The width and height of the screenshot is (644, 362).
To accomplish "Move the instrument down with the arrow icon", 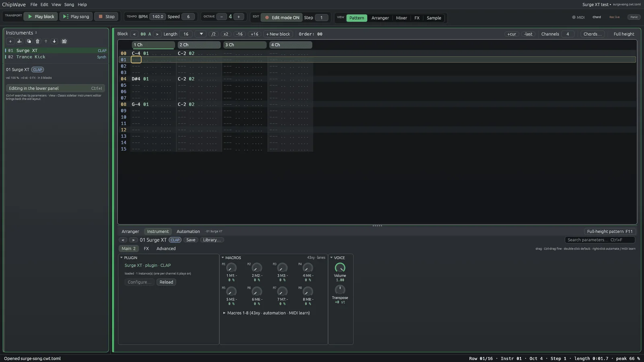I will point(54,41).
